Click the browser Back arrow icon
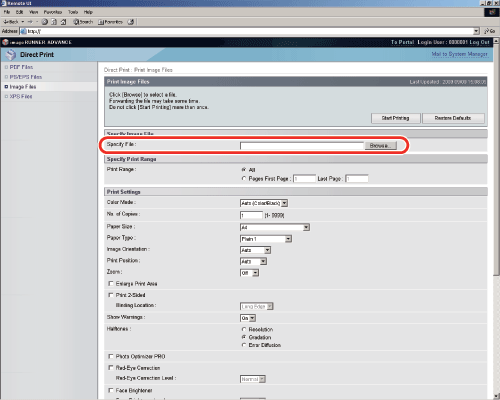500x400 pixels. pyautogui.click(x=6, y=22)
